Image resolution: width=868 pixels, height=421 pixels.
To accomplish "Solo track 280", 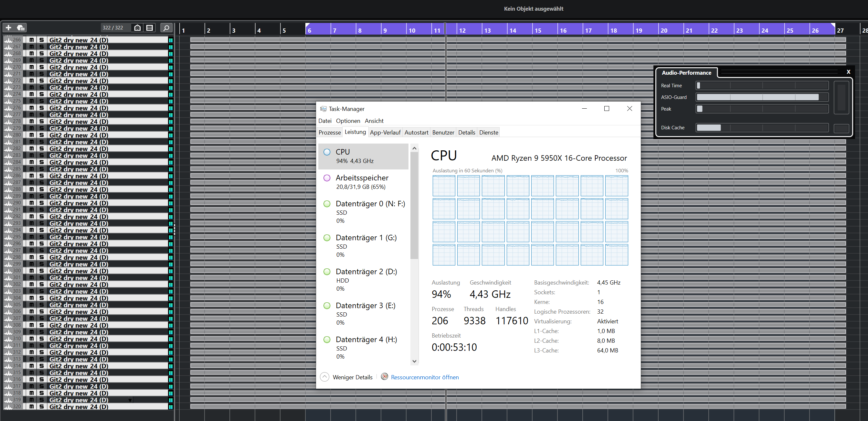I will 41,135.
